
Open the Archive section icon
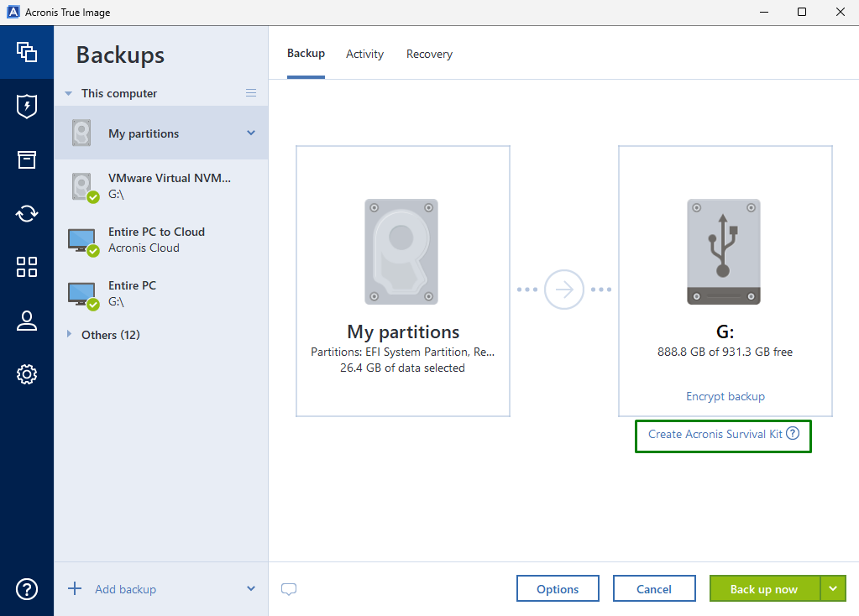tap(27, 160)
